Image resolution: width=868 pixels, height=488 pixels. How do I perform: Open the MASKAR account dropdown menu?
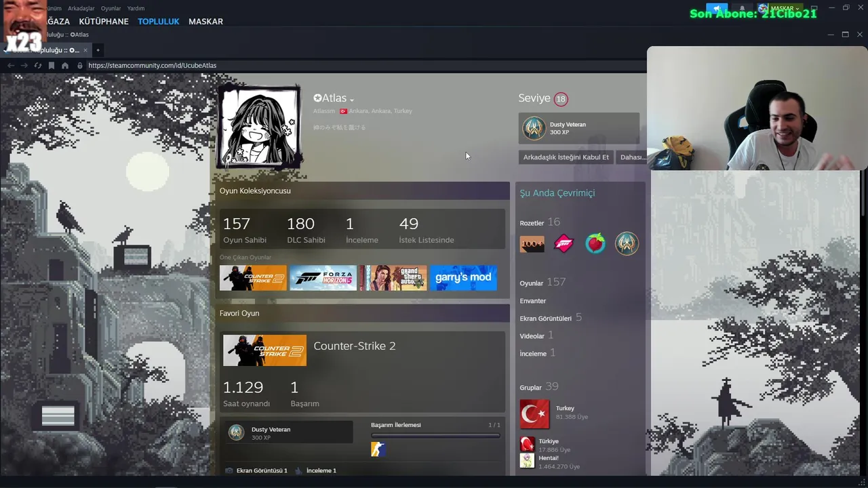click(x=785, y=9)
